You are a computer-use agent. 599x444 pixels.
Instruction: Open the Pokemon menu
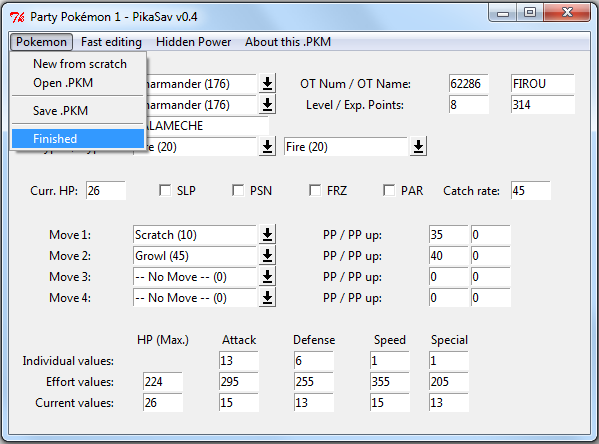[x=41, y=42]
